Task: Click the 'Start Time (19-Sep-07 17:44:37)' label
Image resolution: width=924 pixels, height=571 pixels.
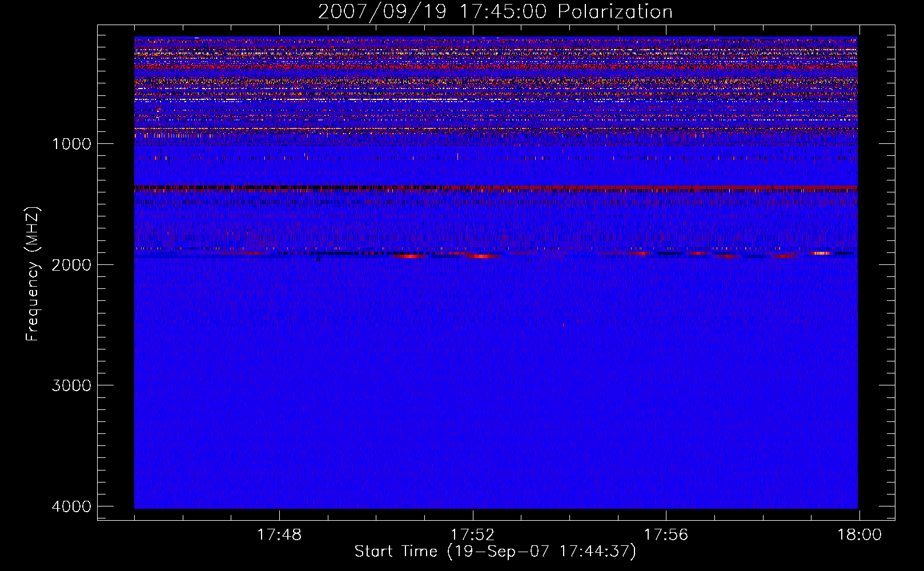Action: 495,552
